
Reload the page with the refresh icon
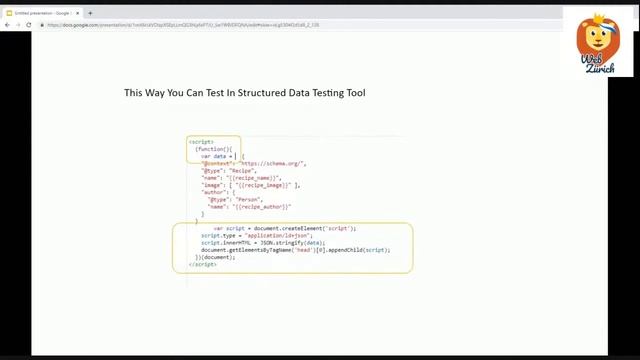pos(29,25)
